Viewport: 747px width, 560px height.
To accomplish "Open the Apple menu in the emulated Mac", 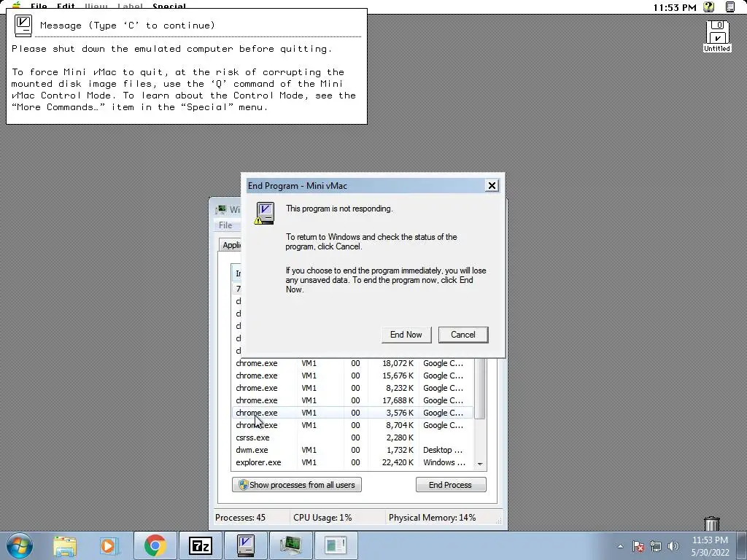I will tap(17, 6).
